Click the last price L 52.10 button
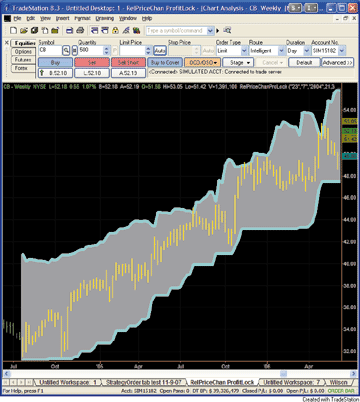 pyautogui.click(x=92, y=73)
